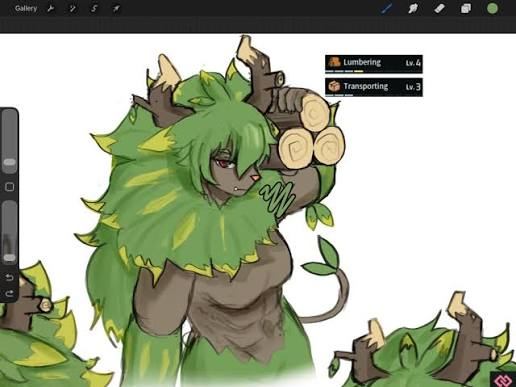Open the Actions wrench menu
The height and width of the screenshot is (387, 516).
51,8
